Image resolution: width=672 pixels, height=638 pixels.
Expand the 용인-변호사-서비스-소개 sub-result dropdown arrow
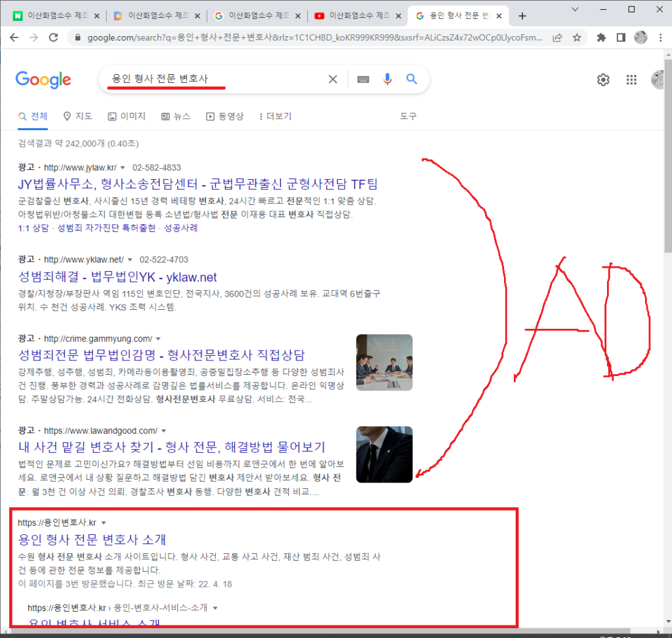point(215,608)
